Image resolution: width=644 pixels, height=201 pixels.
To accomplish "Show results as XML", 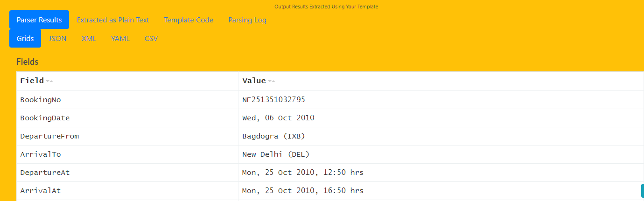I will 89,38.
